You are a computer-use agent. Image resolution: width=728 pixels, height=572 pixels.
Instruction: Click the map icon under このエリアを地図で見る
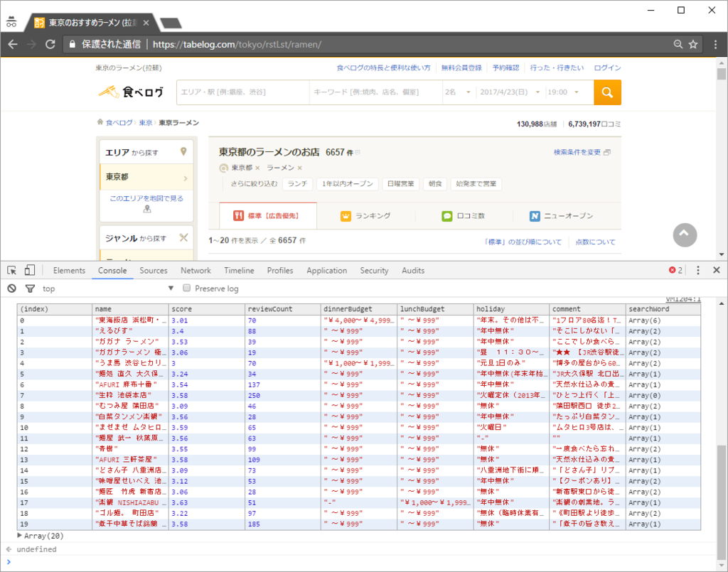[x=147, y=209]
